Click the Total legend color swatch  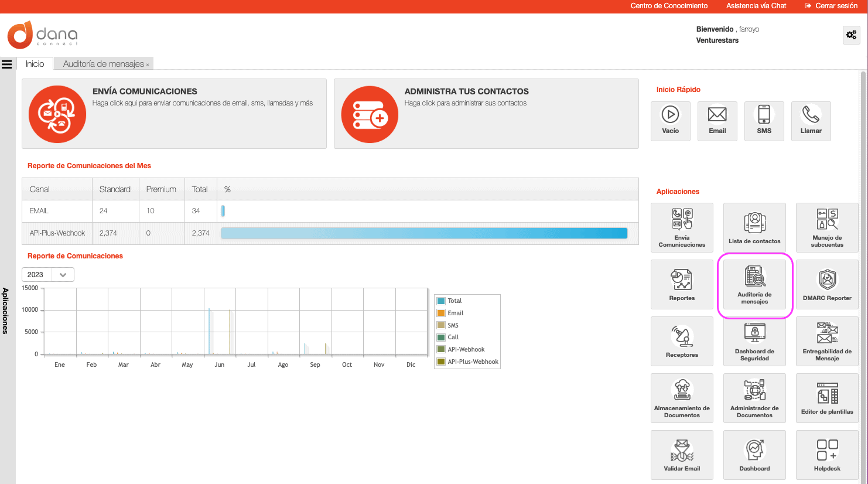(441, 301)
